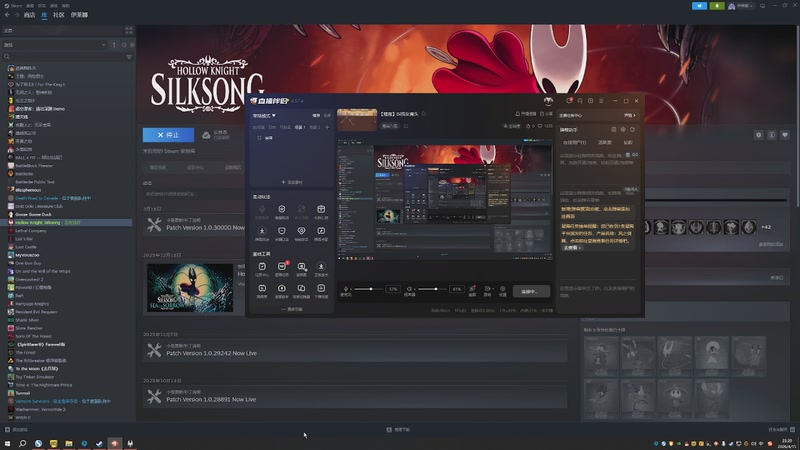The image size is (800, 450).
Task: Switch to the 库 library tab
Action: (x=44, y=15)
